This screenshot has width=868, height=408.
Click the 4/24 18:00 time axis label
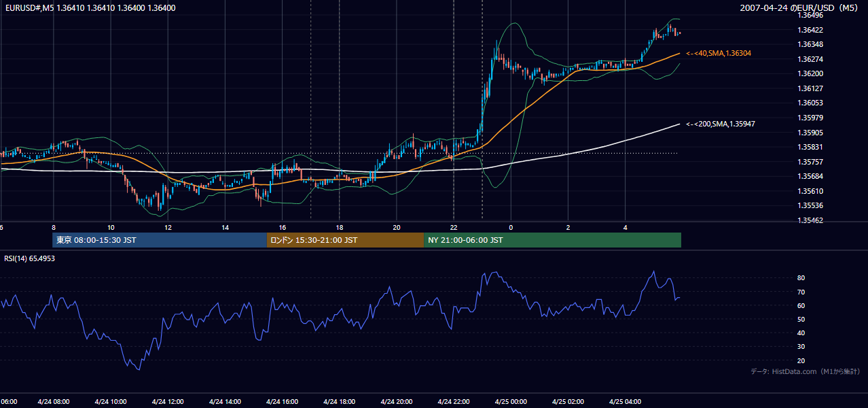point(339,402)
